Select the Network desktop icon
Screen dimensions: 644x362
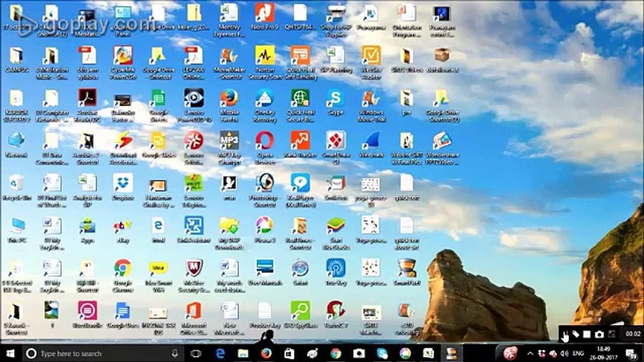point(17,145)
